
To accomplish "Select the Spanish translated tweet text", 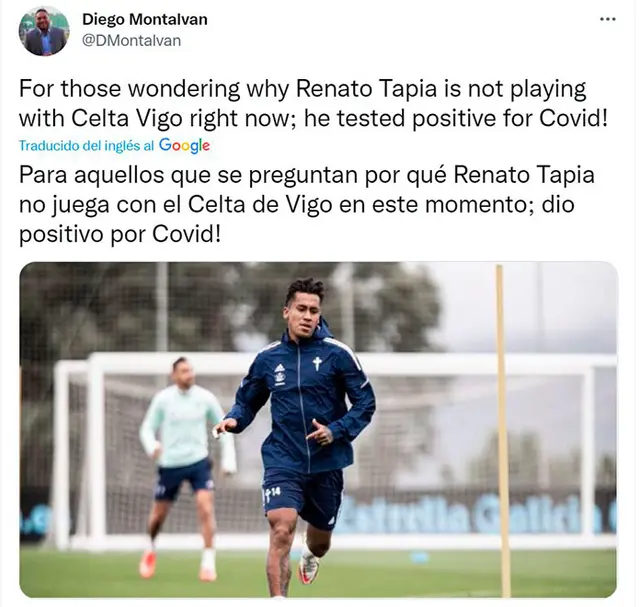I will tap(307, 205).
